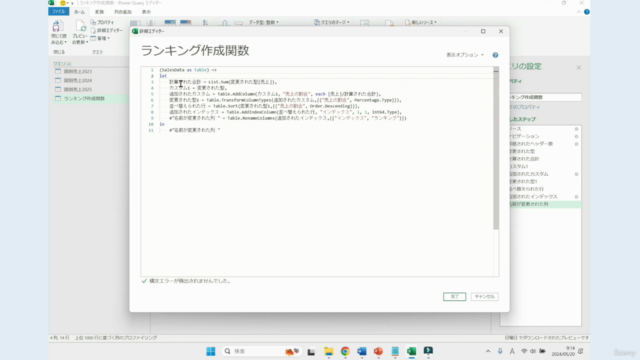Open query Properties from the ribbon
The image size is (640, 360).
(102, 22)
